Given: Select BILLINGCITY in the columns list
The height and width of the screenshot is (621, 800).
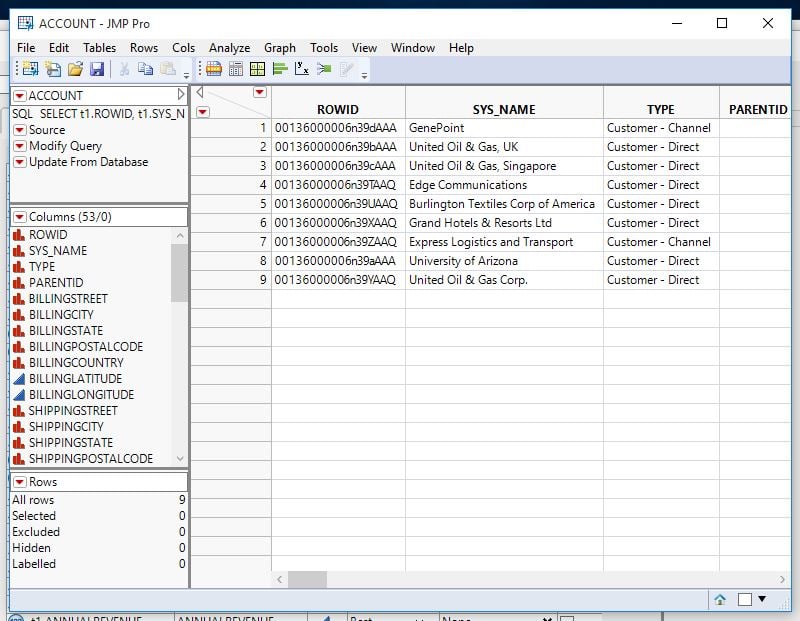Looking at the screenshot, I should click(x=61, y=315).
